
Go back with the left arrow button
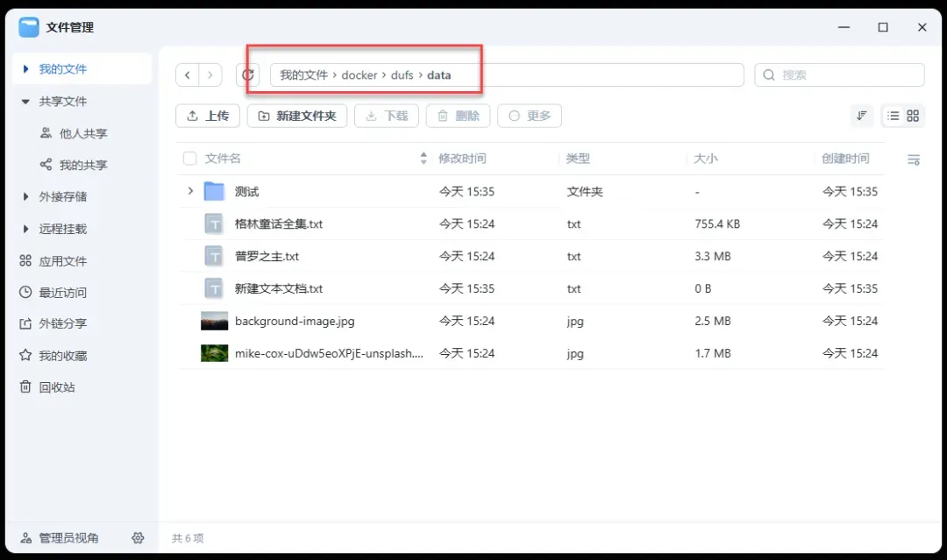[x=188, y=75]
